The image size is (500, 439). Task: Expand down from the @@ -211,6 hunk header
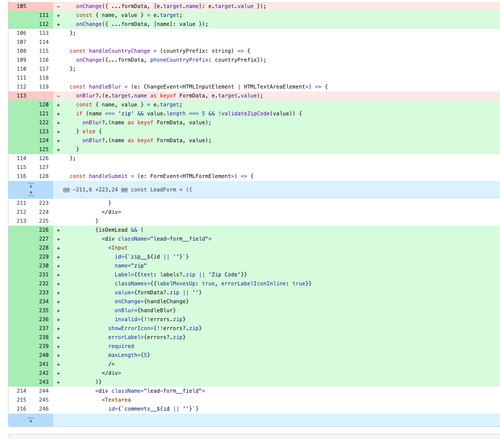[x=31, y=185]
